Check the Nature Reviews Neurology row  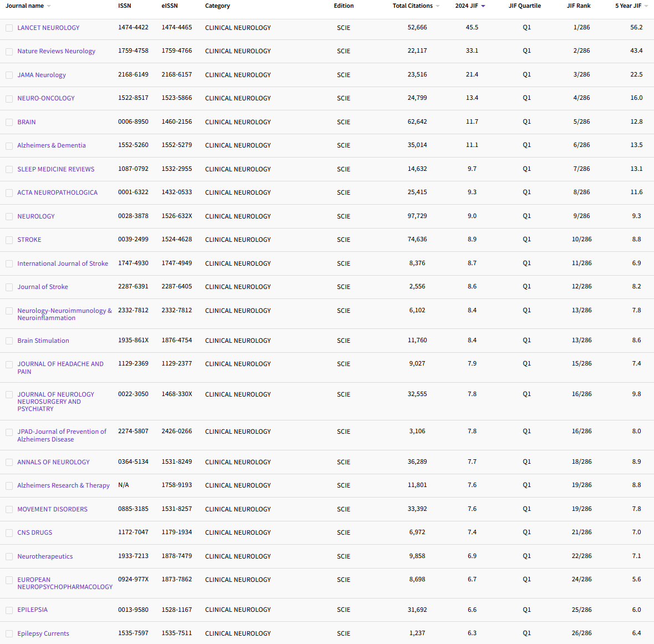point(9,51)
